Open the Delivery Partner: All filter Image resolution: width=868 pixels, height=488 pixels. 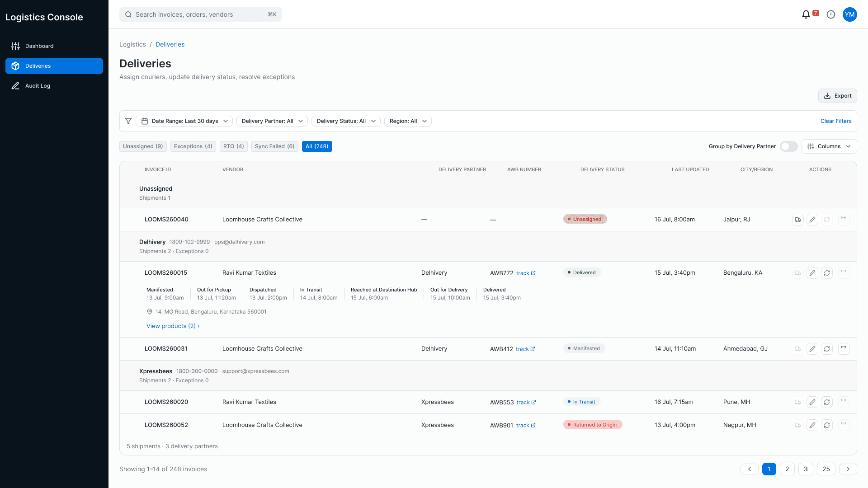(272, 121)
